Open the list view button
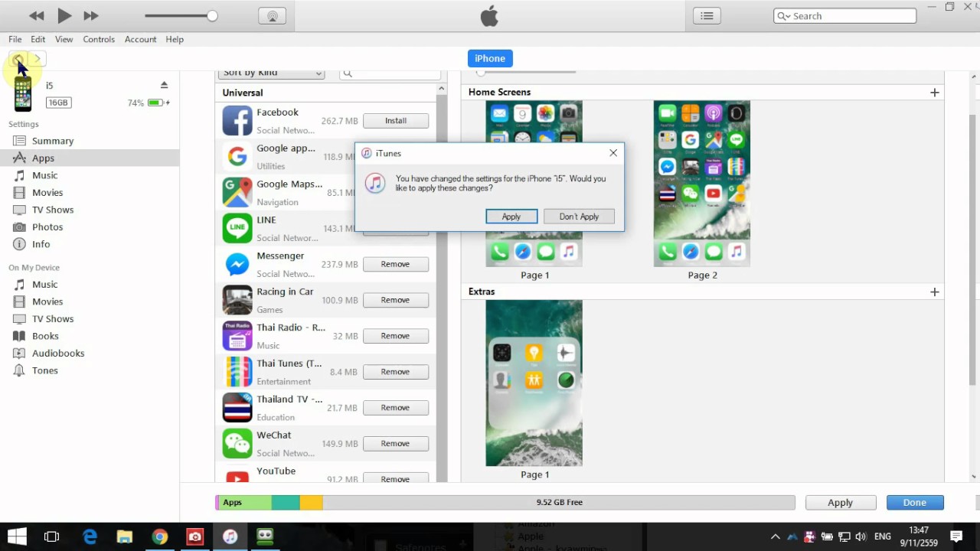 click(707, 15)
